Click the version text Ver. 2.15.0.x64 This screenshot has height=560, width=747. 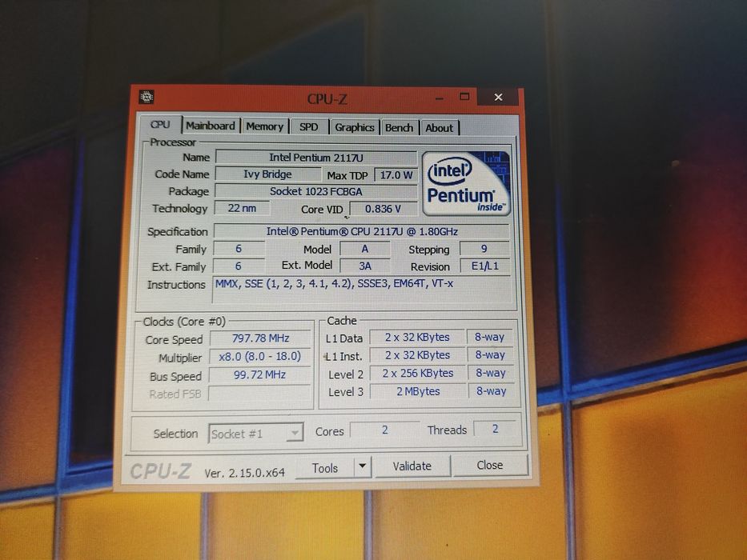pyautogui.click(x=244, y=473)
